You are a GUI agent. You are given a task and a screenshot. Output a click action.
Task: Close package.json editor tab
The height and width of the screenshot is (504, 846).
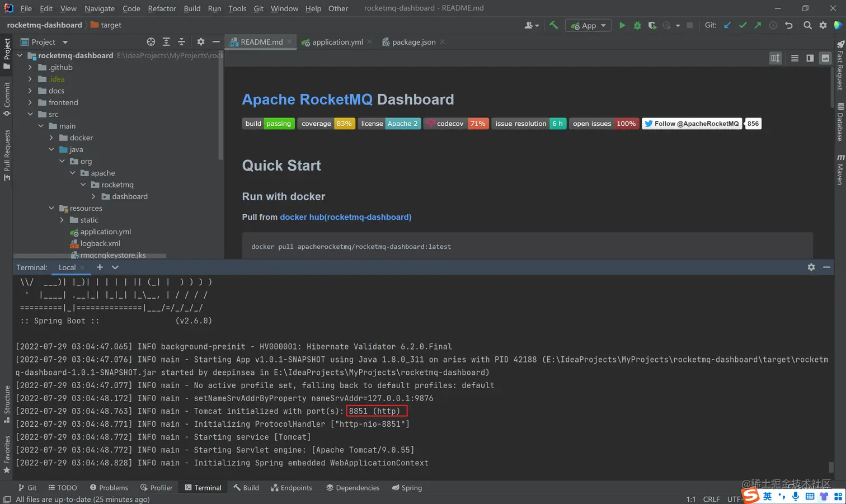pos(443,42)
